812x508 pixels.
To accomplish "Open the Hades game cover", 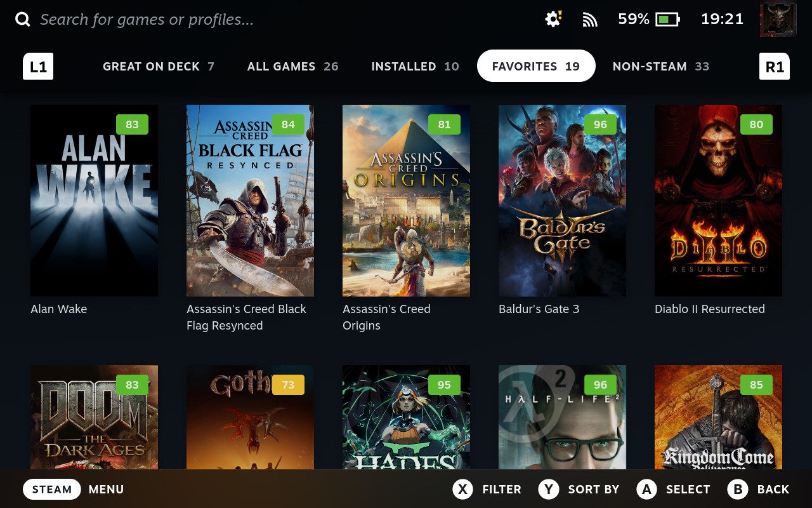I will [406, 417].
